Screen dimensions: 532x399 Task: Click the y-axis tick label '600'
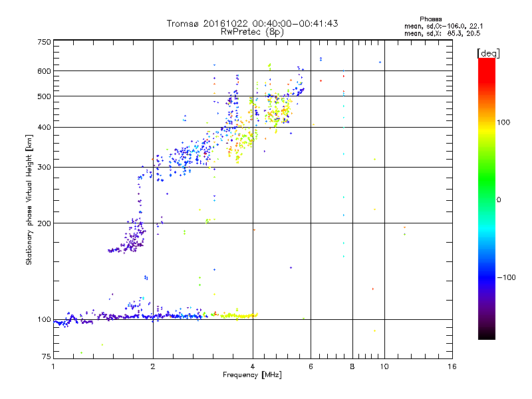click(44, 71)
